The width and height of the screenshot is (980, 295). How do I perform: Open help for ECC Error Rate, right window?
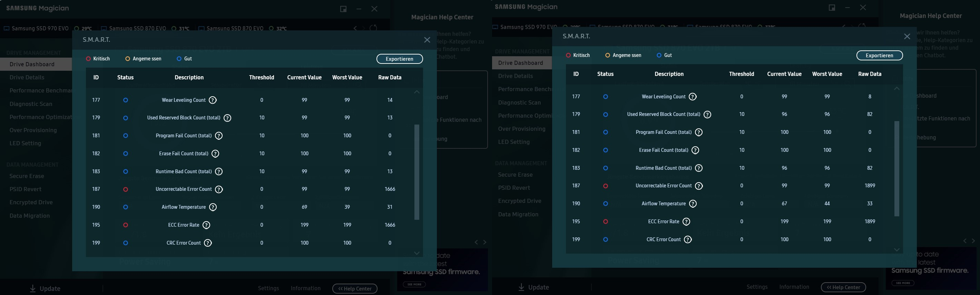[x=686, y=222]
